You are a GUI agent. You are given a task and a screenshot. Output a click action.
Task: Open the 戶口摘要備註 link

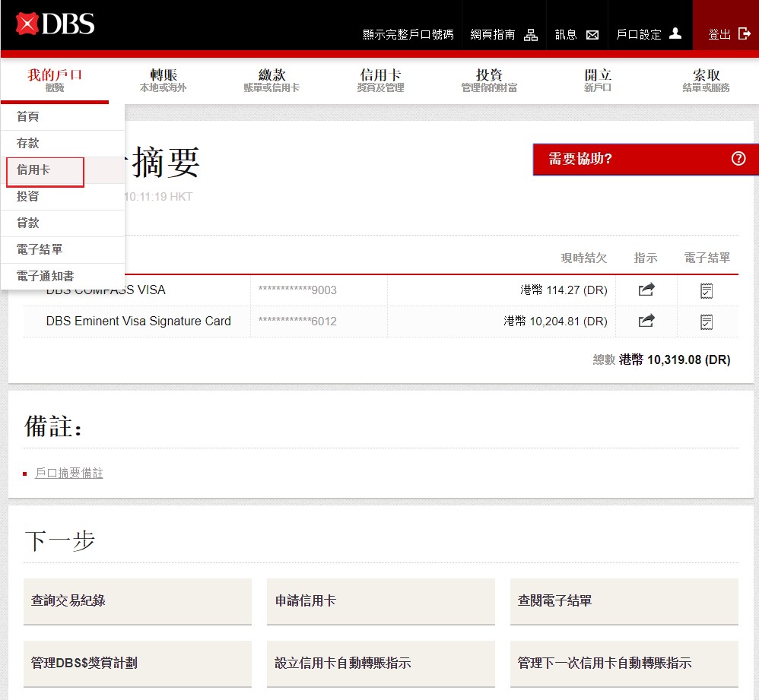pos(68,474)
